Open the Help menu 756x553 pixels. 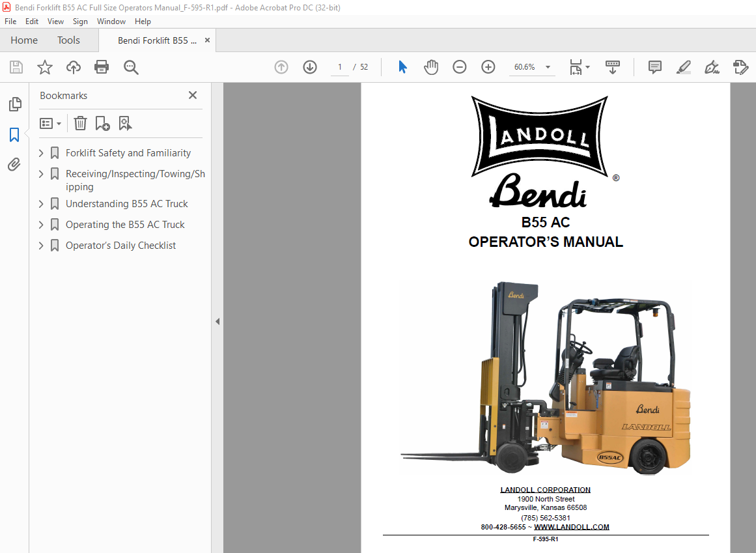pos(143,21)
